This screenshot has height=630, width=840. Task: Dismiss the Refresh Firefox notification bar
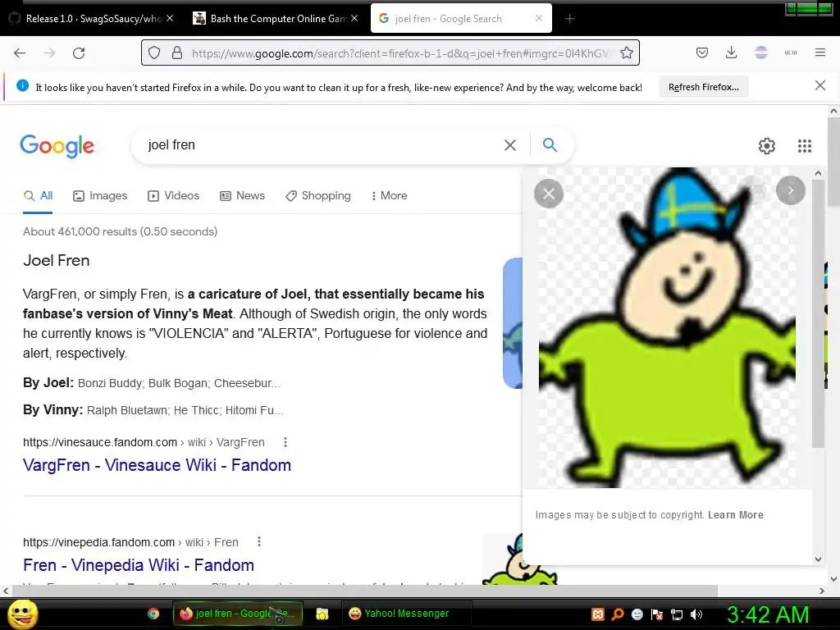click(819, 85)
